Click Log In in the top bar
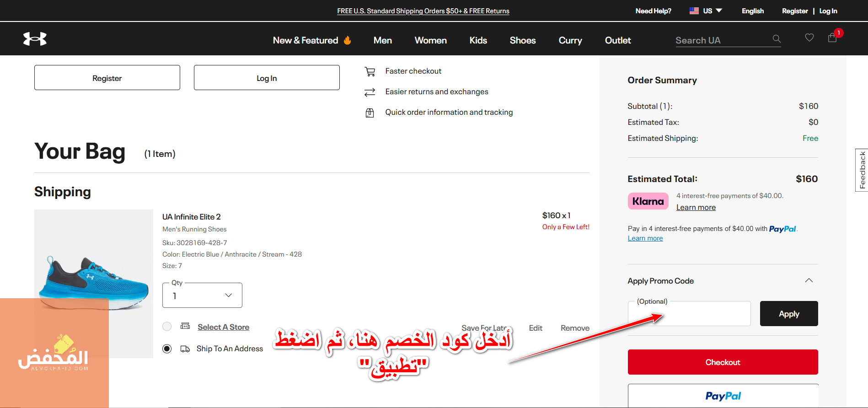This screenshot has width=868, height=408. pyautogui.click(x=828, y=11)
